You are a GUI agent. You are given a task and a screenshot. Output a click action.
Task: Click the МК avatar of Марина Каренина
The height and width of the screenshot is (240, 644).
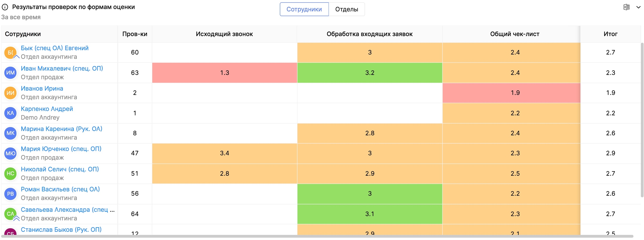click(x=10, y=133)
